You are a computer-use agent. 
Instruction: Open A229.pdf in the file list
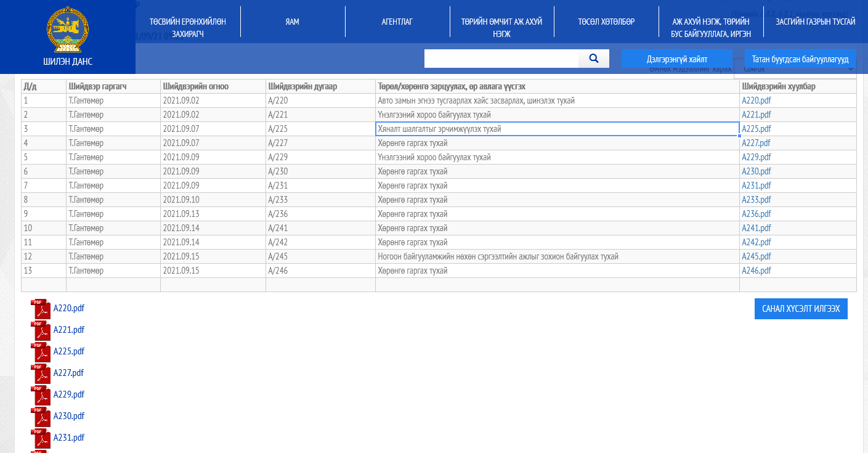click(69, 394)
